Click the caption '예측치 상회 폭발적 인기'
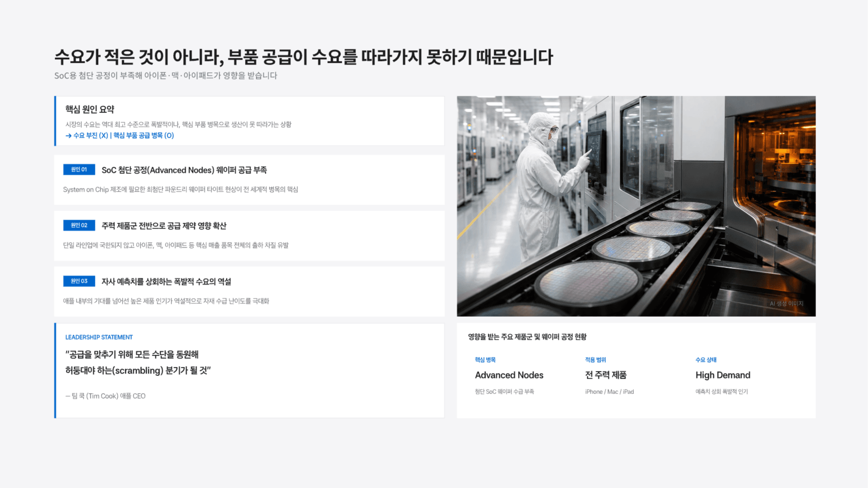This screenshot has height=488, width=868. coord(722,392)
